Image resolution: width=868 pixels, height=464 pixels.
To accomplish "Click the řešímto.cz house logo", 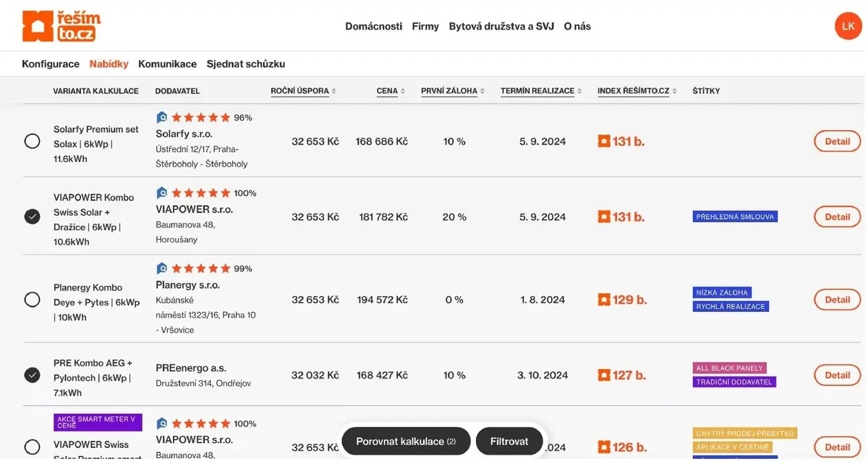I will [61, 26].
